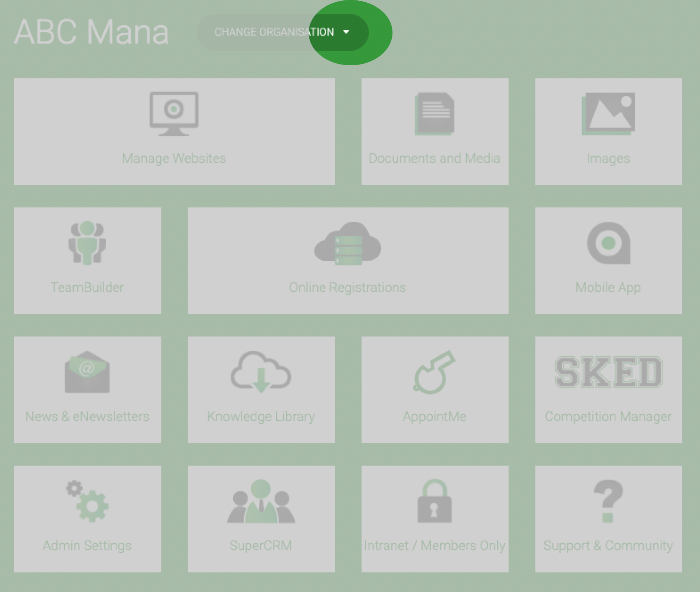Open the Intranet / Members Only link
700x592 pixels.
434,546
